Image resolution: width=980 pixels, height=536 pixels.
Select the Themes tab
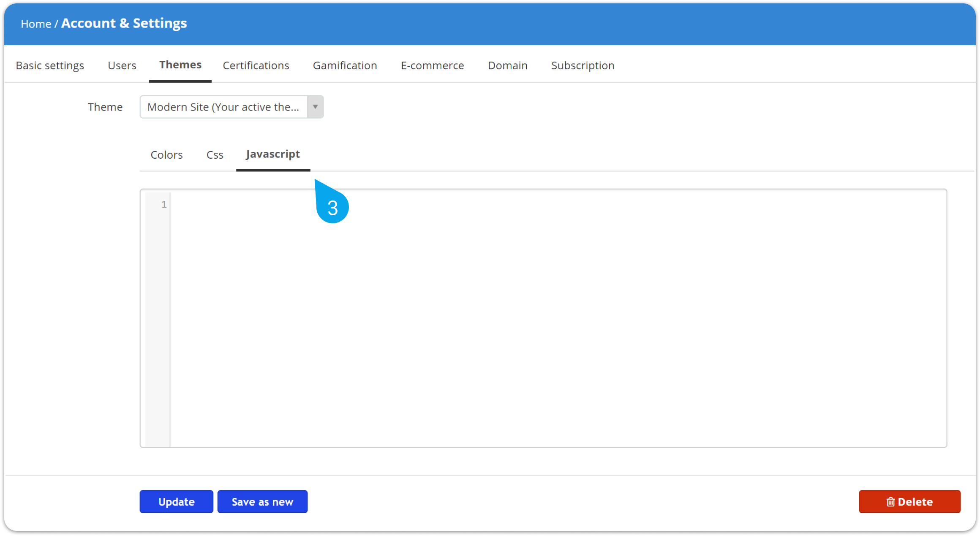point(180,65)
